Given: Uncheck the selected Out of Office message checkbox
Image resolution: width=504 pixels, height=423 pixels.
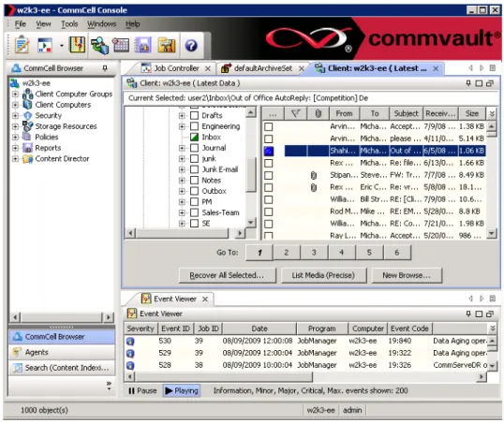Looking at the screenshot, I should coord(269,151).
